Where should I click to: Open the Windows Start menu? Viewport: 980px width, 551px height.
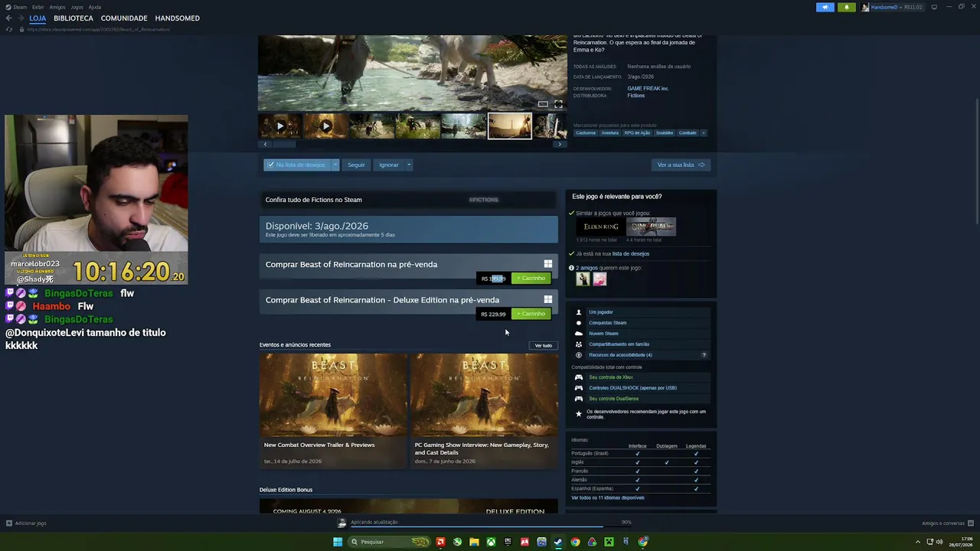[338, 542]
